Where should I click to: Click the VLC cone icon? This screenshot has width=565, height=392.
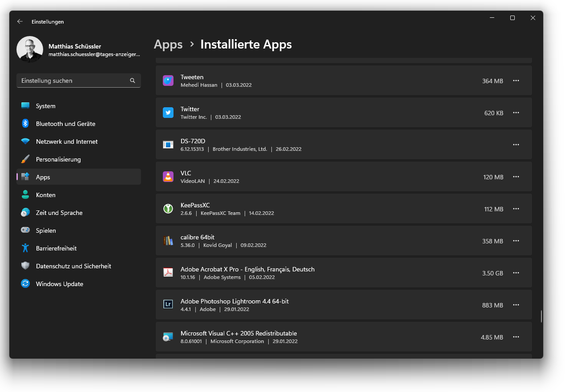tap(168, 177)
